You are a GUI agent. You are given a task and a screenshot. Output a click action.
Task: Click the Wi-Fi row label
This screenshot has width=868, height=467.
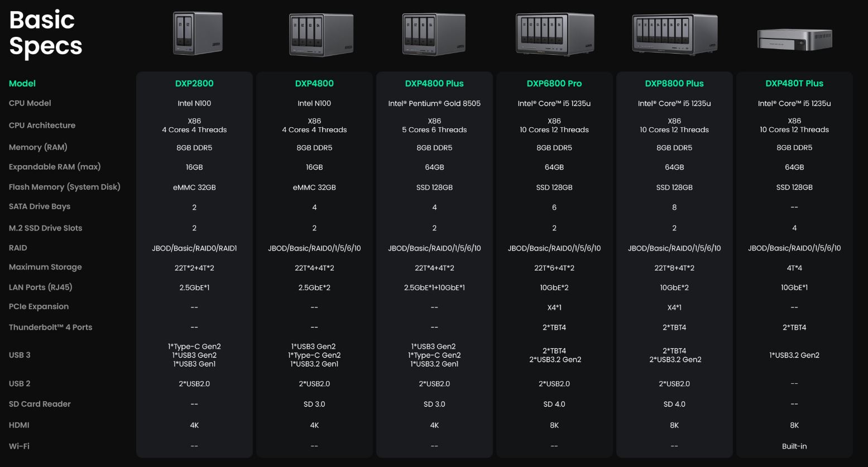(x=19, y=446)
